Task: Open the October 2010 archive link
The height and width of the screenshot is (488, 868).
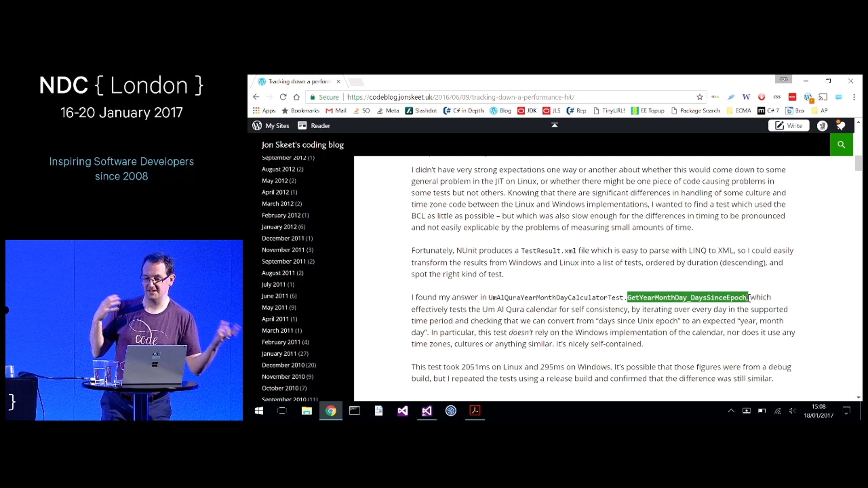Action: 284,388
